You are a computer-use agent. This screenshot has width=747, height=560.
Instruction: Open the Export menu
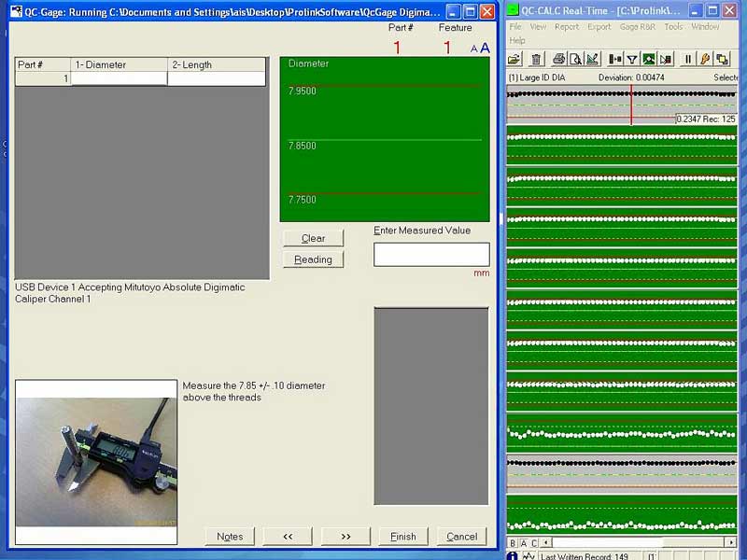[x=599, y=27]
